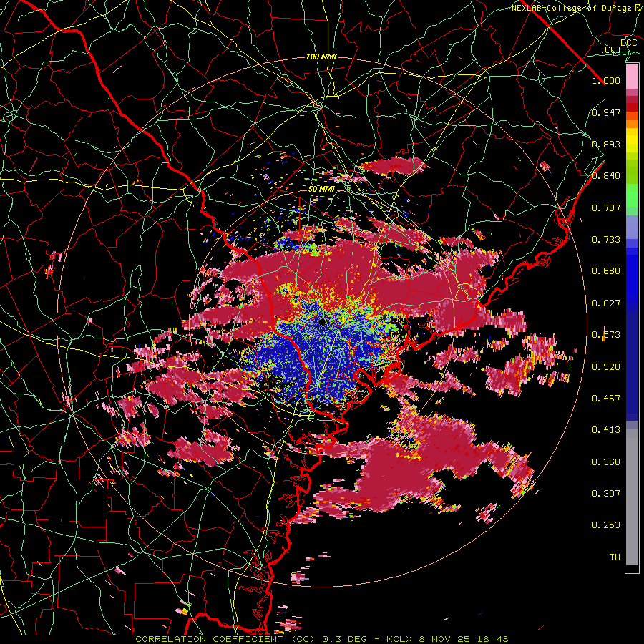Click the 0.680 scale value

point(606,271)
